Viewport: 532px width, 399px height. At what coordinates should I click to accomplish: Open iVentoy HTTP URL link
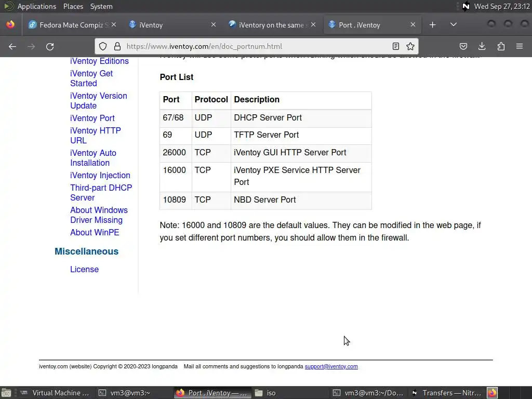point(96,136)
